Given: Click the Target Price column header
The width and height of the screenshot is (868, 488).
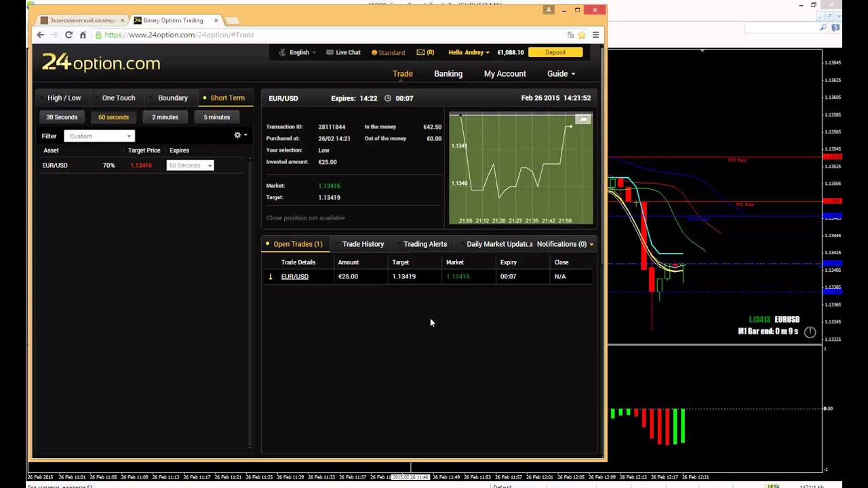Looking at the screenshot, I should [144, 150].
